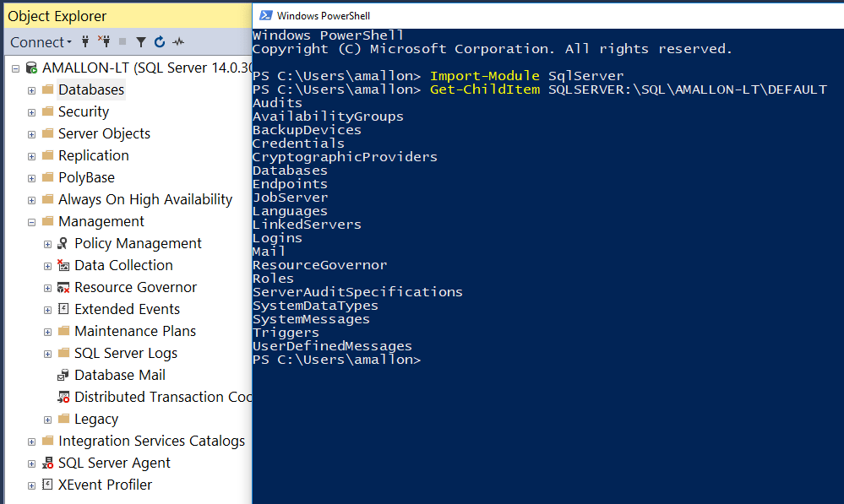Click the Windows PowerShell title bar icon
844x504 pixels.
click(x=264, y=14)
